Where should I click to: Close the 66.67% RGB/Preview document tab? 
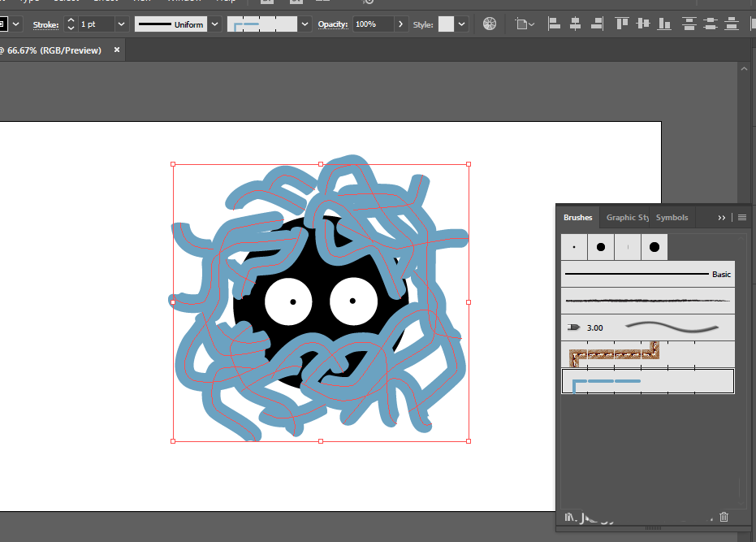coord(117,50)
